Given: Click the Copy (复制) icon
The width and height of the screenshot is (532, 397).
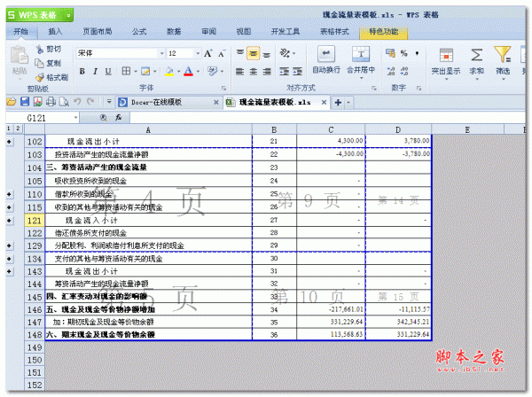Looking at the screenshot, I should 39,63.
